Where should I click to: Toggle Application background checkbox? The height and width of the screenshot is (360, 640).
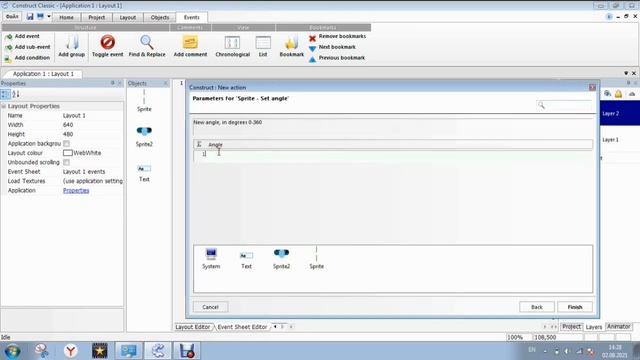tap(67, 144)
